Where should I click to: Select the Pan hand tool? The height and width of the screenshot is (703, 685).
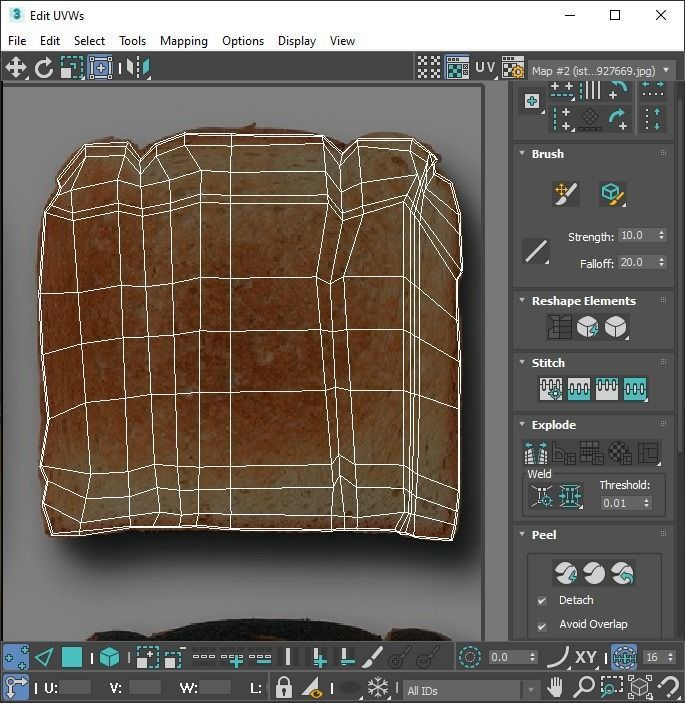[x=555, y=687]
